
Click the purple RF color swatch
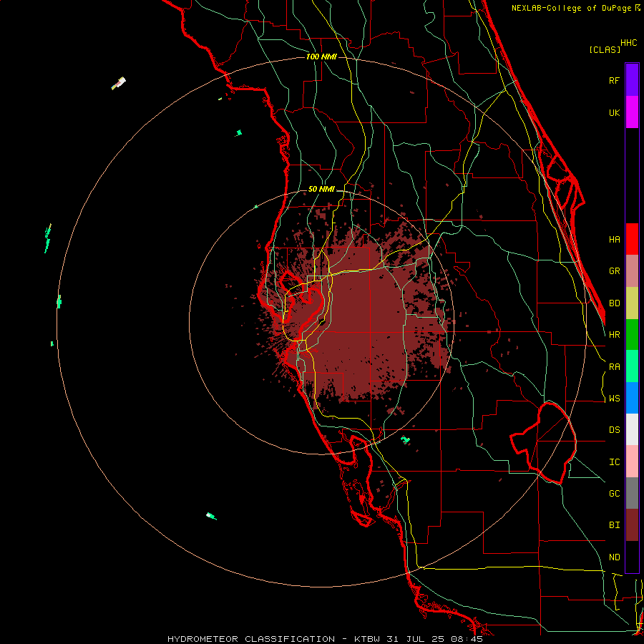[x=632, y=79]
